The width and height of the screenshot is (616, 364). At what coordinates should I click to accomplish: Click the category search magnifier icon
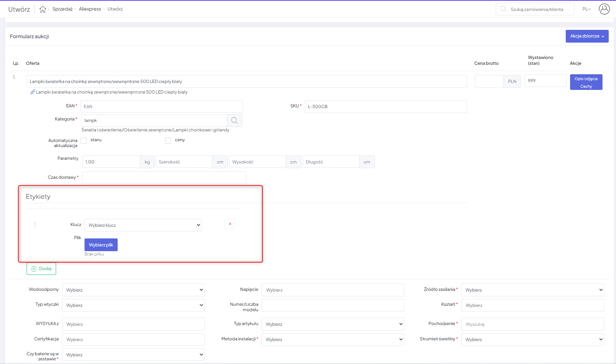[x=234, y=120]
